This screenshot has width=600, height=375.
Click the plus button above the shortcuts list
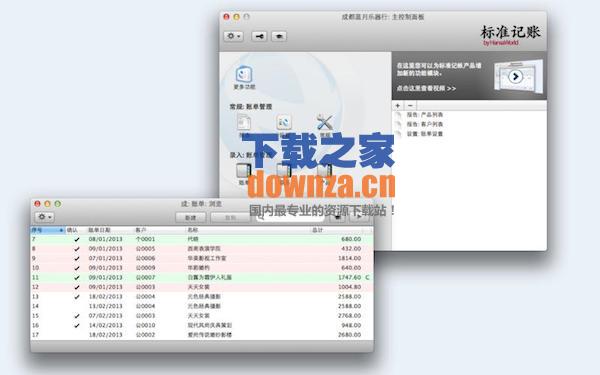tap(398, 106)
